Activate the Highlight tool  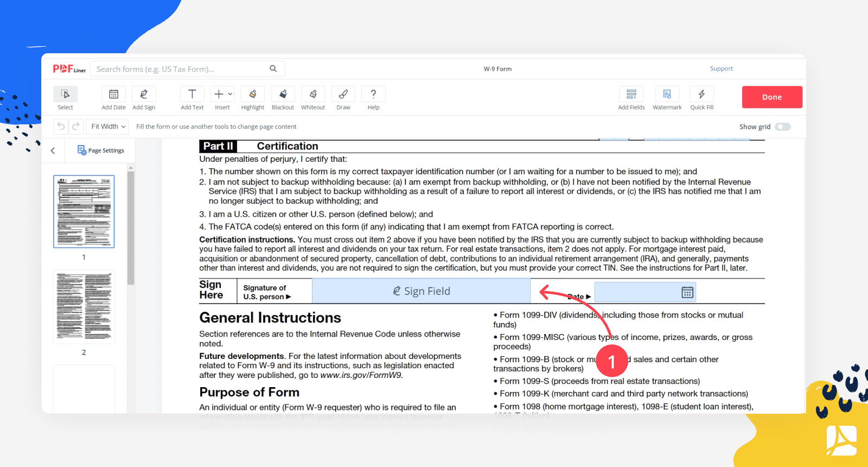click(253, 94)
